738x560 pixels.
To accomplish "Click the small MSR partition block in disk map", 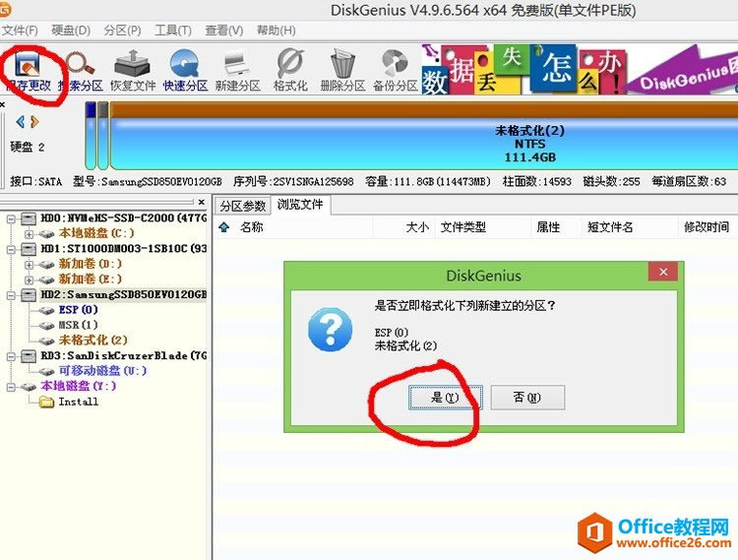I will (x=103, y=136).
